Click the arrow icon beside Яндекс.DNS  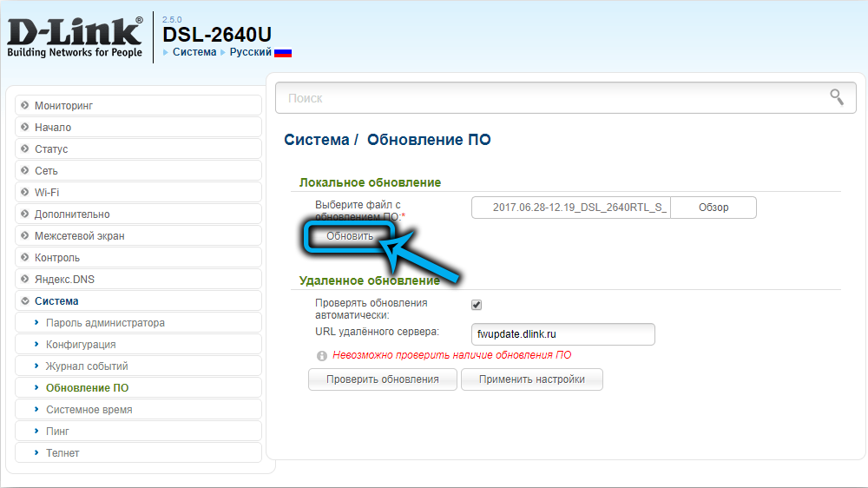25,280
